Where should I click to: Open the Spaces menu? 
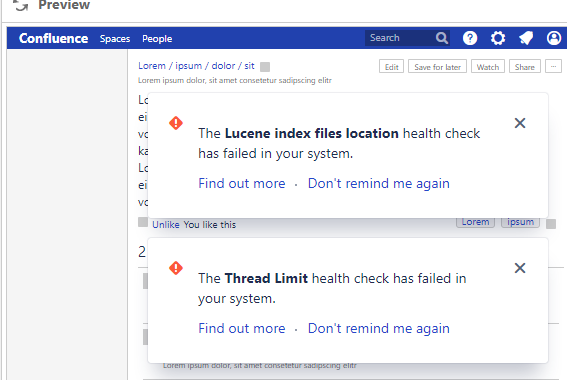pyautogui.click(x=115, y=39)
